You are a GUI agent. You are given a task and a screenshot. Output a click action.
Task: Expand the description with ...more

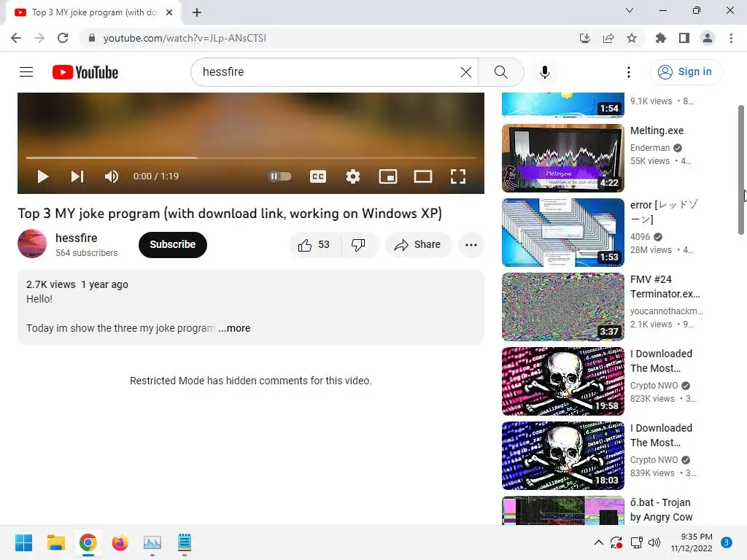pos(234,328)
